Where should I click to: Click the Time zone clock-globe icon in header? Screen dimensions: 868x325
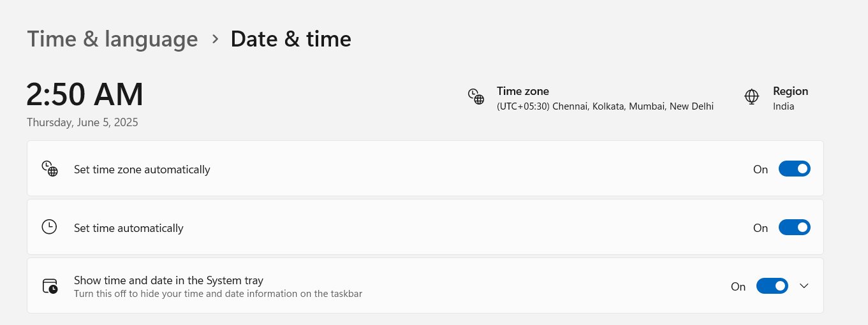[x=476, y=96]
